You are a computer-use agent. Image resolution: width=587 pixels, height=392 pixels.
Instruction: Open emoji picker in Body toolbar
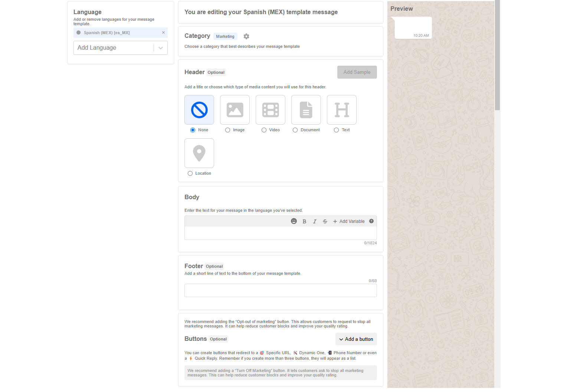pos(294,221)
